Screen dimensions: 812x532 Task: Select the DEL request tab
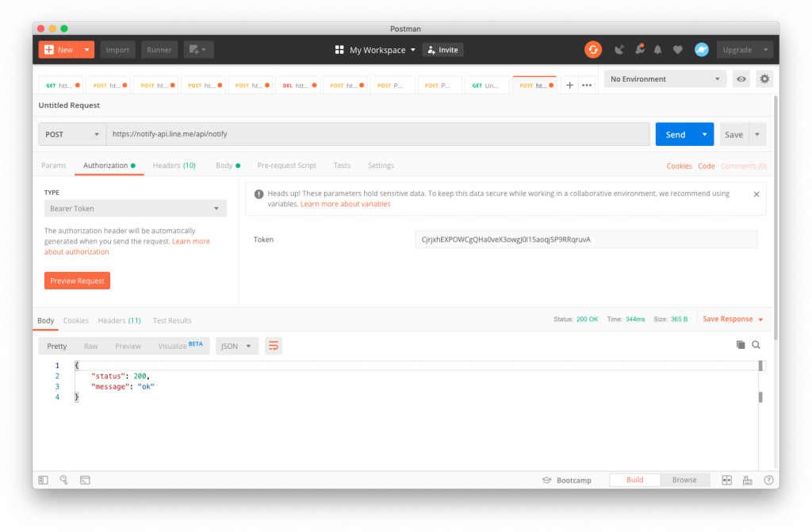point(298,86)
